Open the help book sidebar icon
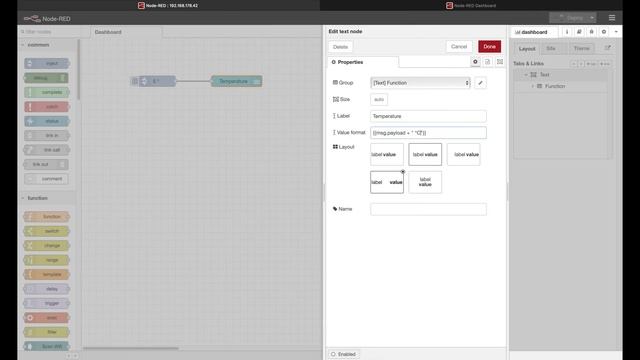 579,32
